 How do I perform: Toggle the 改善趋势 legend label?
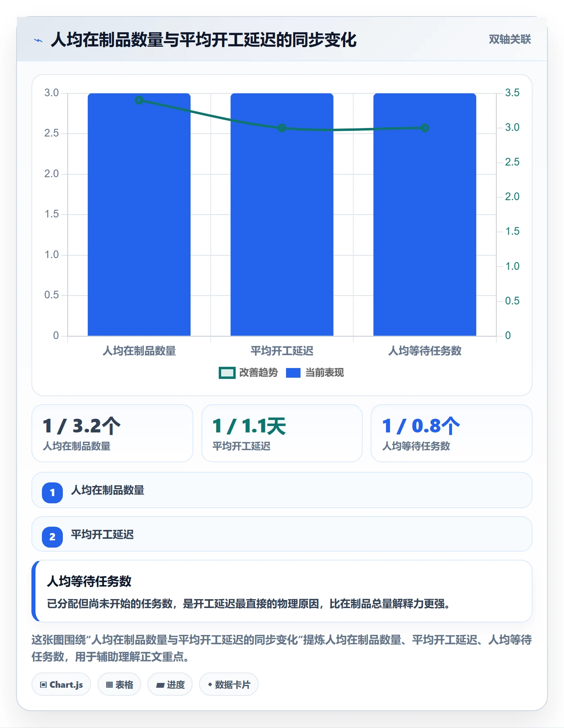[258, 373]
